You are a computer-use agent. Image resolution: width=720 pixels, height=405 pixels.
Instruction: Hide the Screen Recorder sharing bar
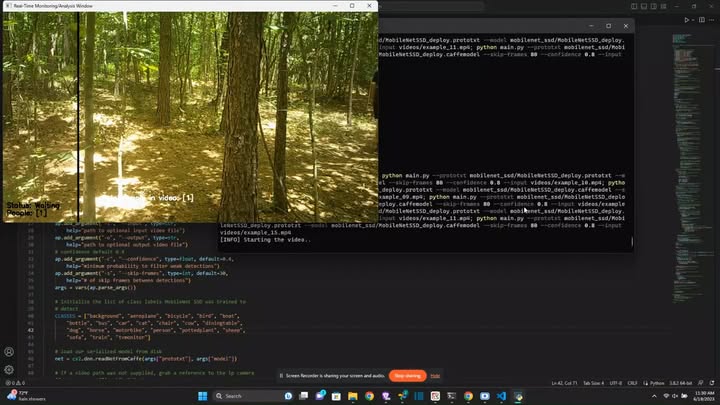435,376
